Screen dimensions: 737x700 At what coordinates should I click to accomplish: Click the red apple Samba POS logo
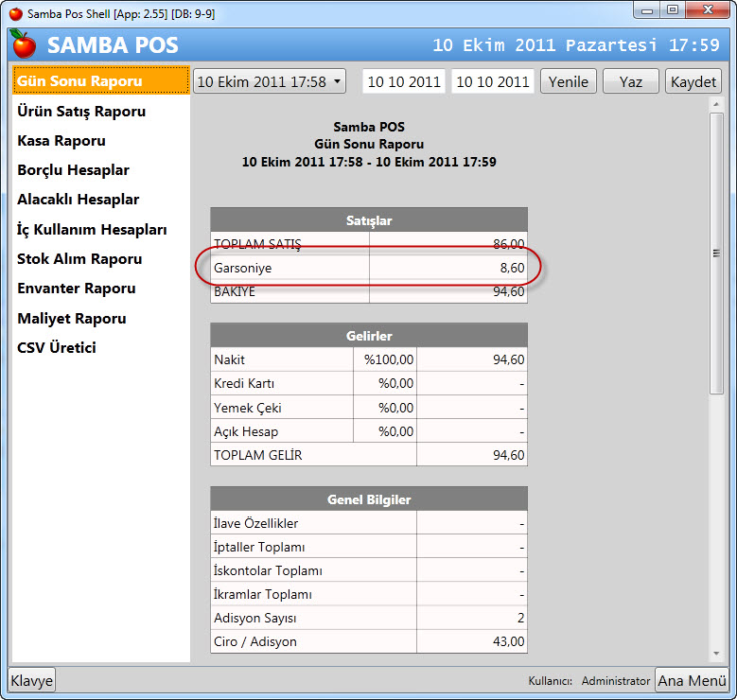tap(24, 44)
